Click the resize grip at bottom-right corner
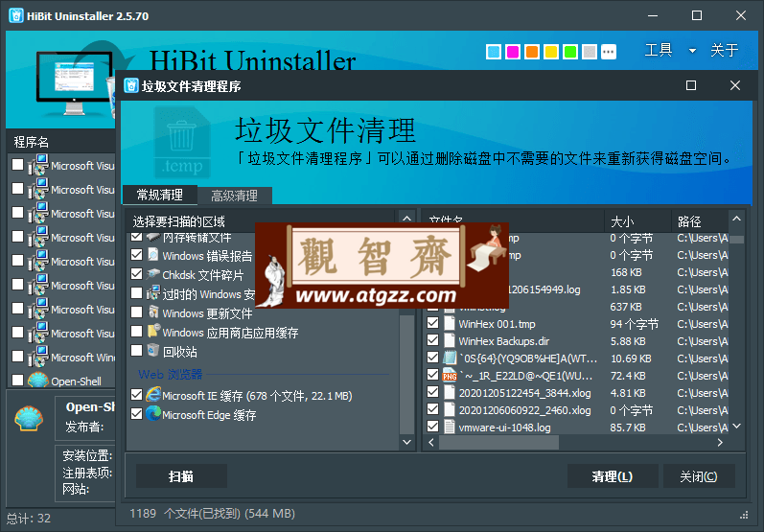The image size is (764, 532). pyautogui.click(x=744, y=515)
